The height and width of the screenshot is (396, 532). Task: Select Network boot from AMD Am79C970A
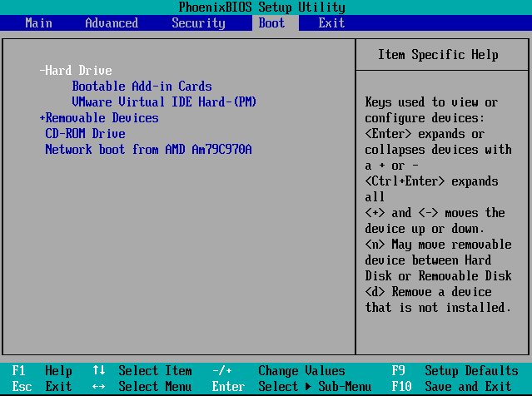pos(148,150)
